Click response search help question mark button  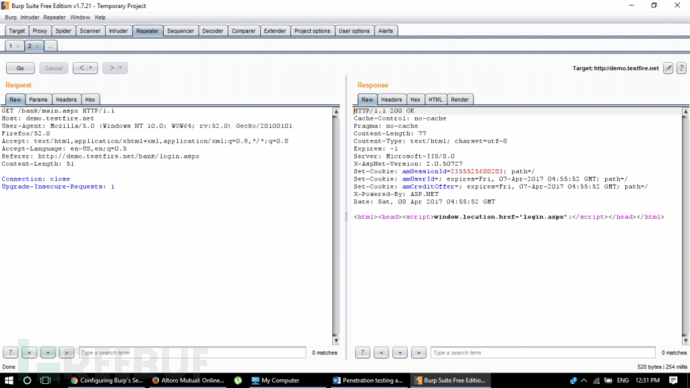pyautogui.click(x=363, y=352)
